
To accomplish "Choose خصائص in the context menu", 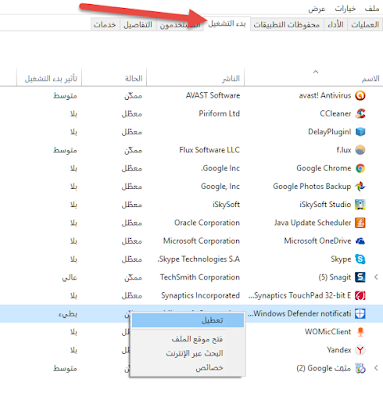I will (209, 368).
